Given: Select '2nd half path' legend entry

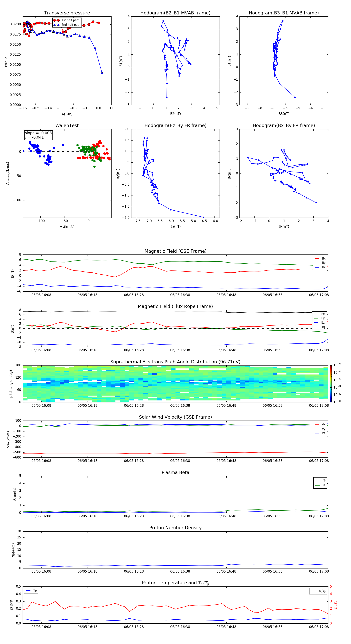Looking at the screenshot, I should (67, 25).
